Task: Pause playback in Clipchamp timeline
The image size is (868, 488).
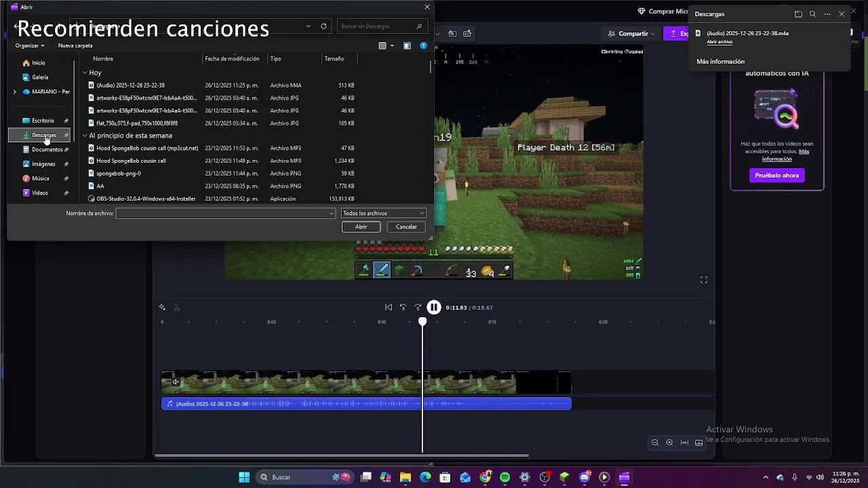Action: tap(434, 307)
